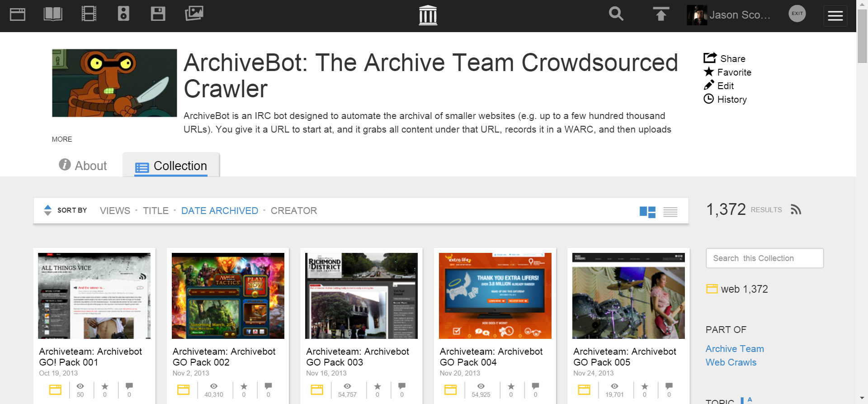Click the Search this Collection field
The image size is (868, 404).
tap(764, 258)
